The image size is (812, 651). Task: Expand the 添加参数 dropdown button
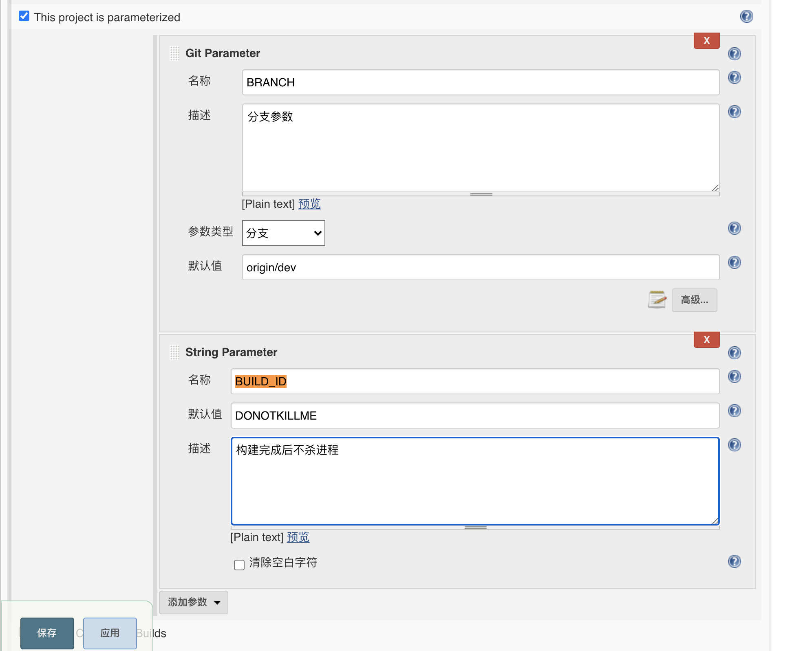pyautogui.click(x=194, y=602)
